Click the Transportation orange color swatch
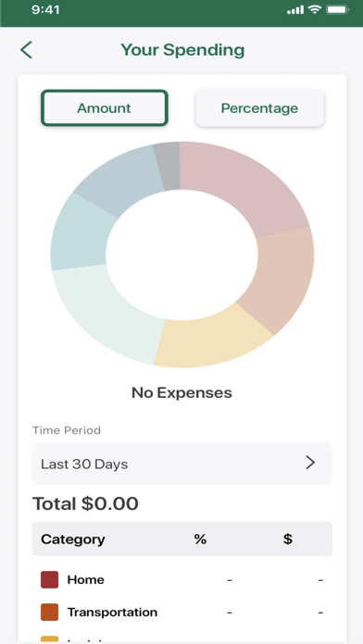 [x=49, y=612]
